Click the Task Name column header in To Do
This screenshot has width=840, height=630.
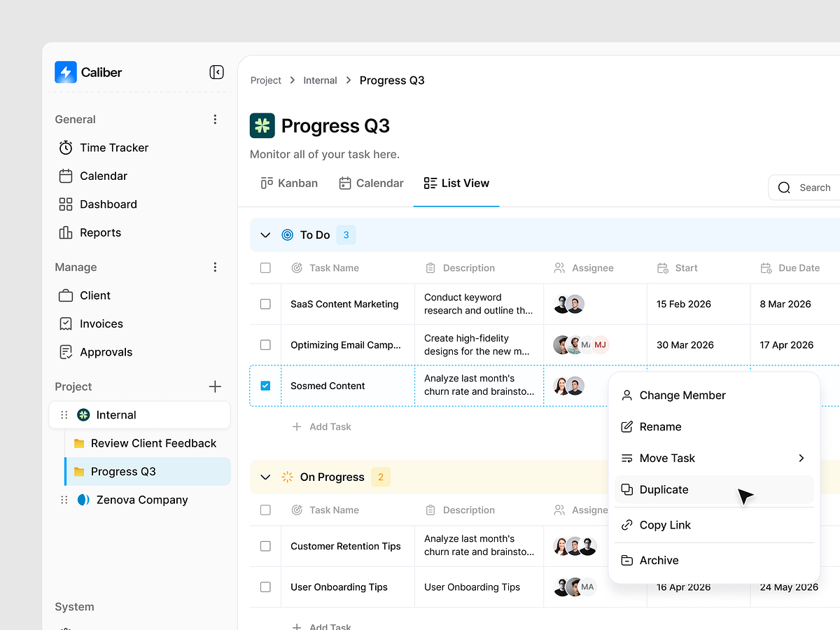(325, 268)
